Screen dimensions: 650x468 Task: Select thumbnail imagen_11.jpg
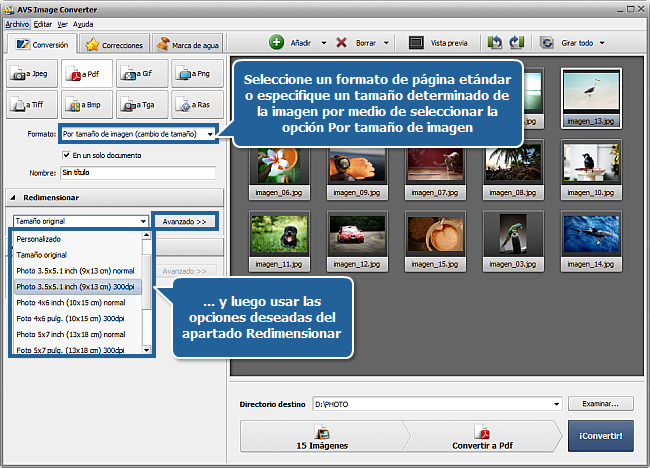[x=279, y=242]
